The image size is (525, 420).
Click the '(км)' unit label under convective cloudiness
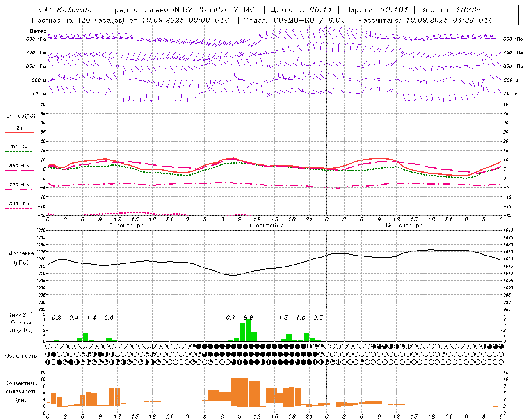coord(21,399)
